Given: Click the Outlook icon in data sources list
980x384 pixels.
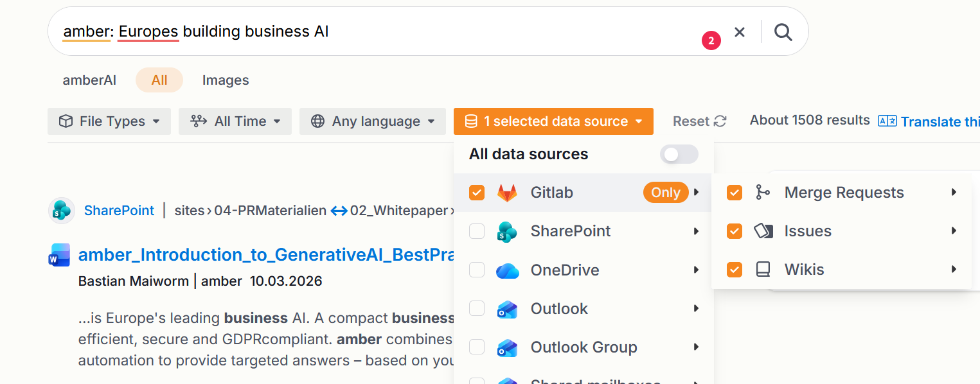Looking at the screenshot, I should click(507, 310).
